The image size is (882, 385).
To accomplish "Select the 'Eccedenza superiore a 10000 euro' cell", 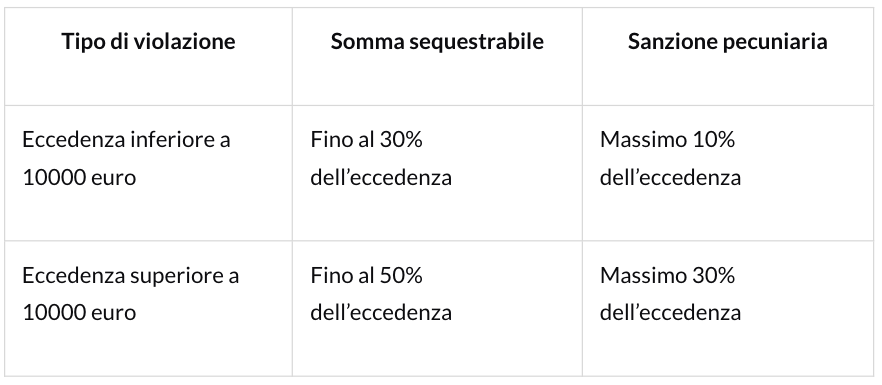I will [148, 308].
